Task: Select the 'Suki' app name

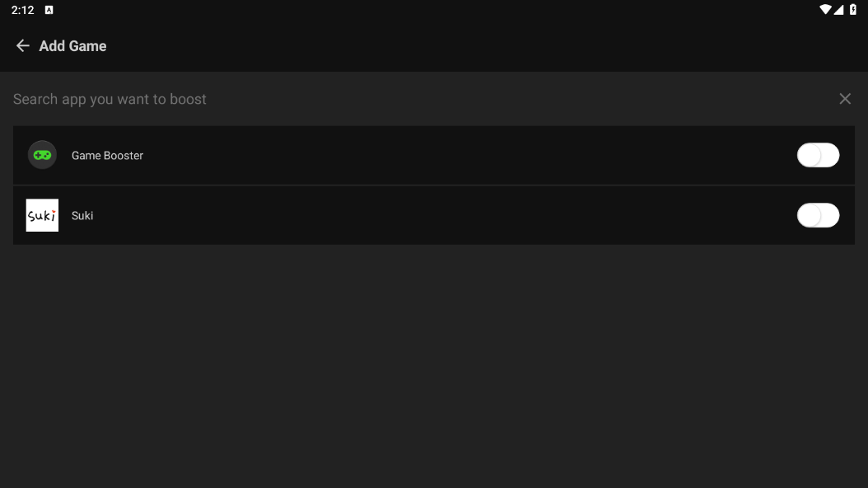Action: 82,216
